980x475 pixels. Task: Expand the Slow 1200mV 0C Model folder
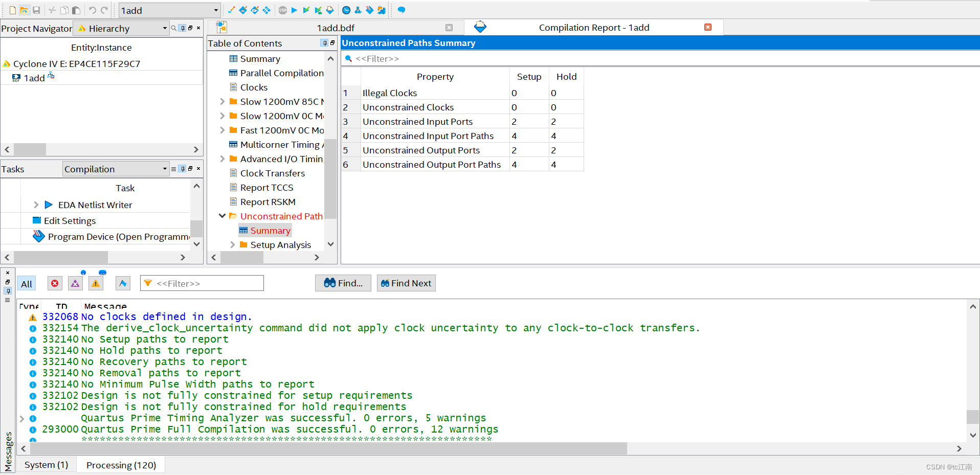tap(222, 116)
